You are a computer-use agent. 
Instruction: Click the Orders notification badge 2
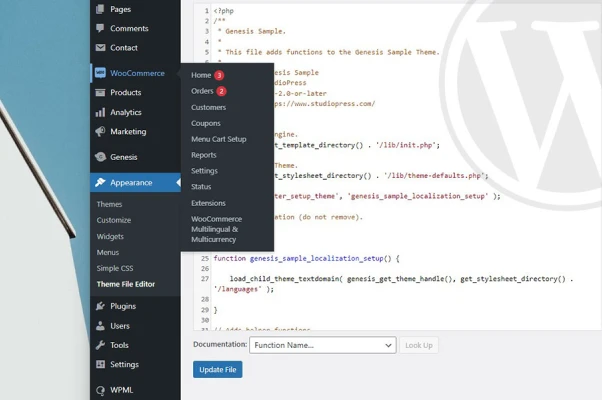[x=221, y=91]
